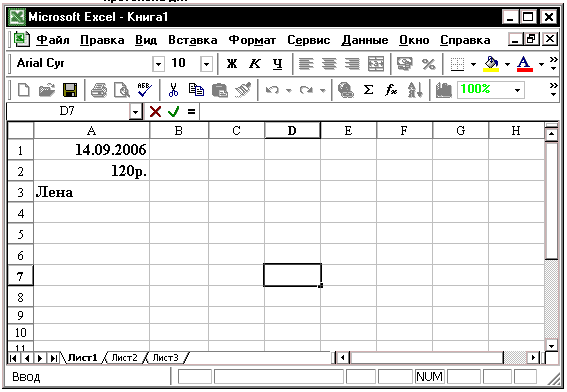Viewport: 567px width, 392px height.
Task: Expand the font size dropdown
Action: [206, 64]
